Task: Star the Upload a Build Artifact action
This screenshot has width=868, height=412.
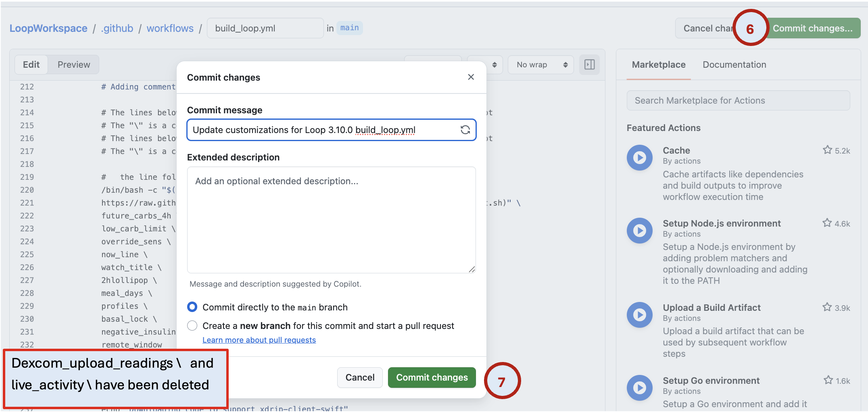Action: tap(827, 308)
